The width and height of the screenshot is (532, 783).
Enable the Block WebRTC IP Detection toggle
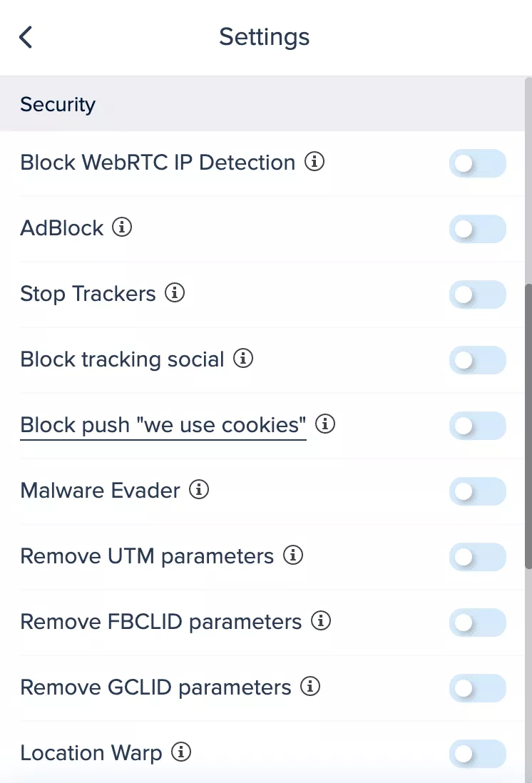477,163
